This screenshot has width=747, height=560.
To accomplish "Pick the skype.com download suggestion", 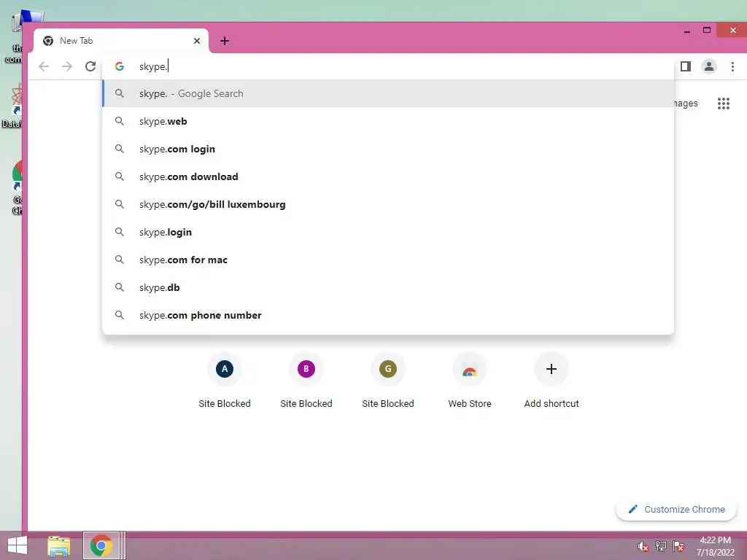I will 388,176.
